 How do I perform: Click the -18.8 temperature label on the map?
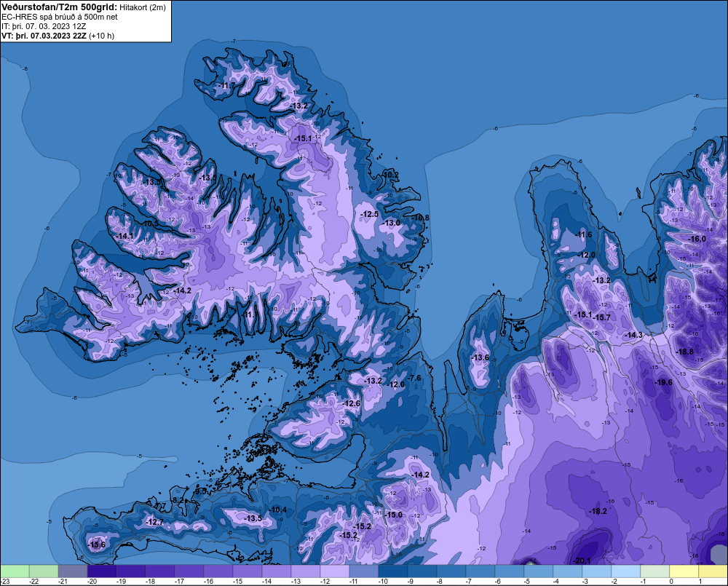[x=685, y=352]
